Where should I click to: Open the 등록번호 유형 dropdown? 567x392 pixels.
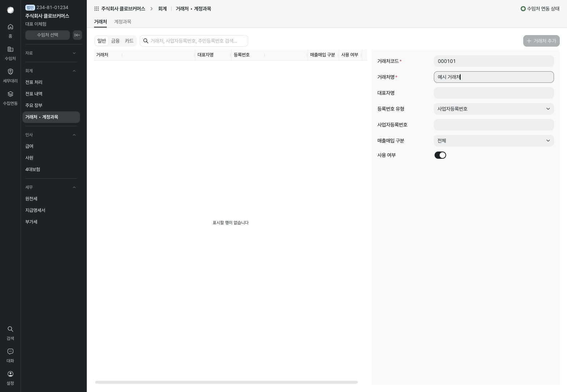click(494, 109)
